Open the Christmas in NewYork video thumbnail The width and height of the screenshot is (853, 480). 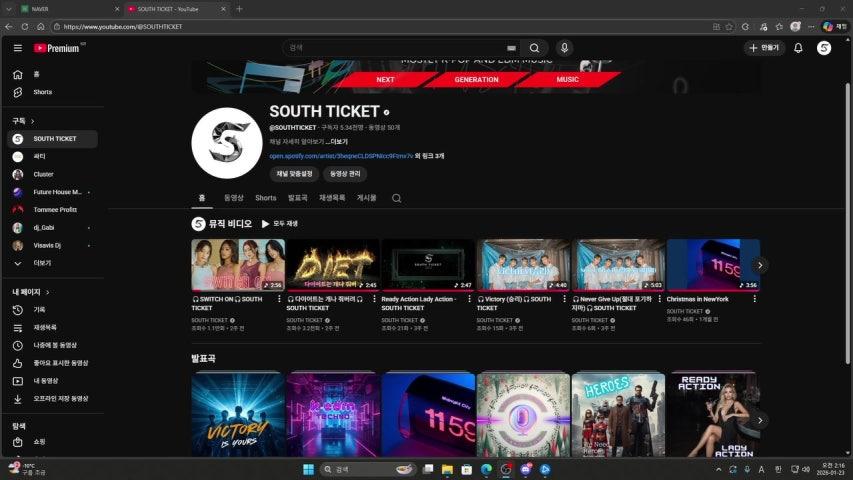pos(713,265)
